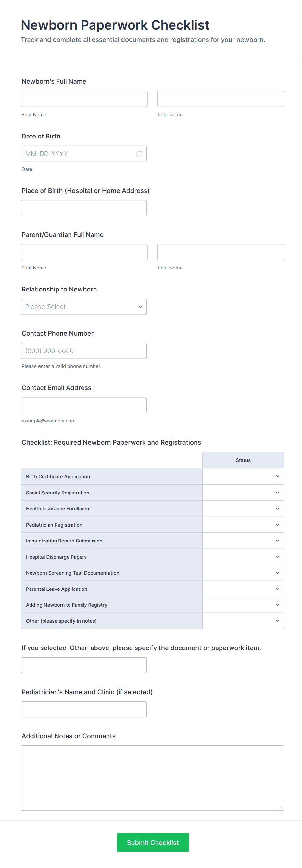Expand Hospital Discharge Papers status dropdown

coord(243,557)
